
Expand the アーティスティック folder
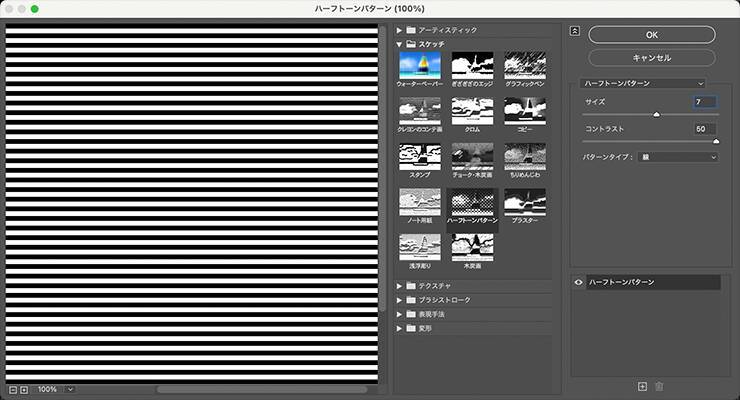401,30
